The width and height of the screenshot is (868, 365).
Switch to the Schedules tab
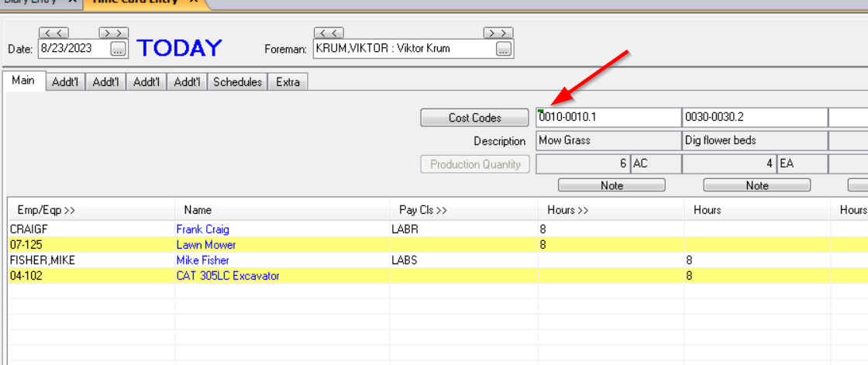(237, 82)
